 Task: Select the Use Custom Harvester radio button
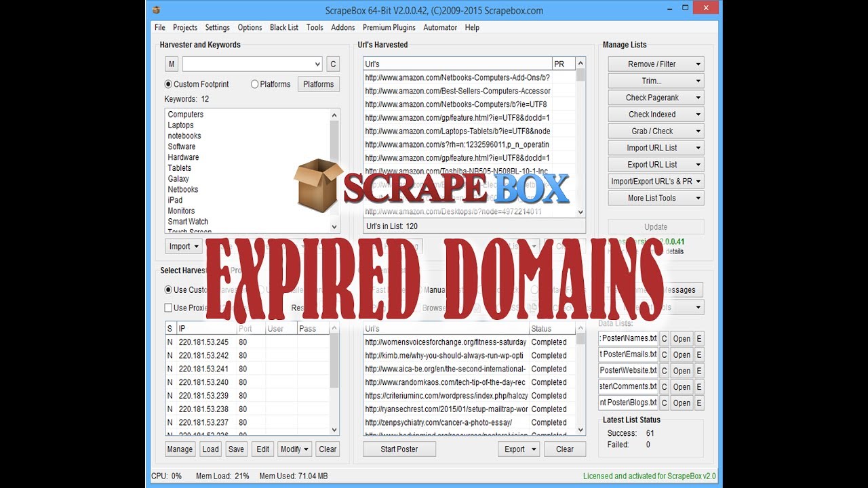tap(169, 290)
